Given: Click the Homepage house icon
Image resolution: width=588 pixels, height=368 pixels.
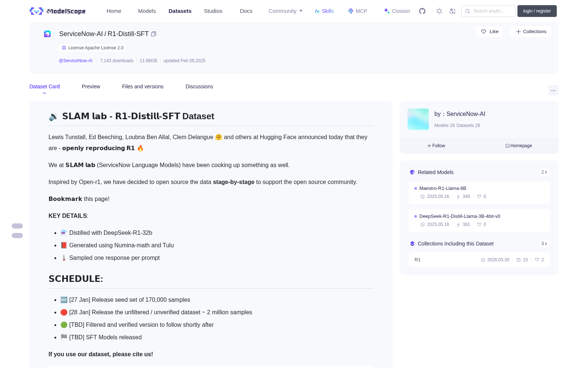Looking at the screenshot, I should pos(508,146).
